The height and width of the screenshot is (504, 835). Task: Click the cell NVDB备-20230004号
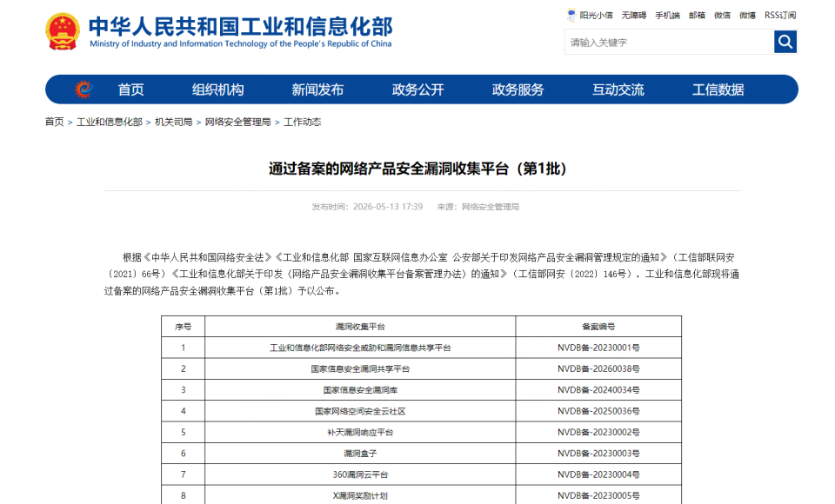click(598, 474)
